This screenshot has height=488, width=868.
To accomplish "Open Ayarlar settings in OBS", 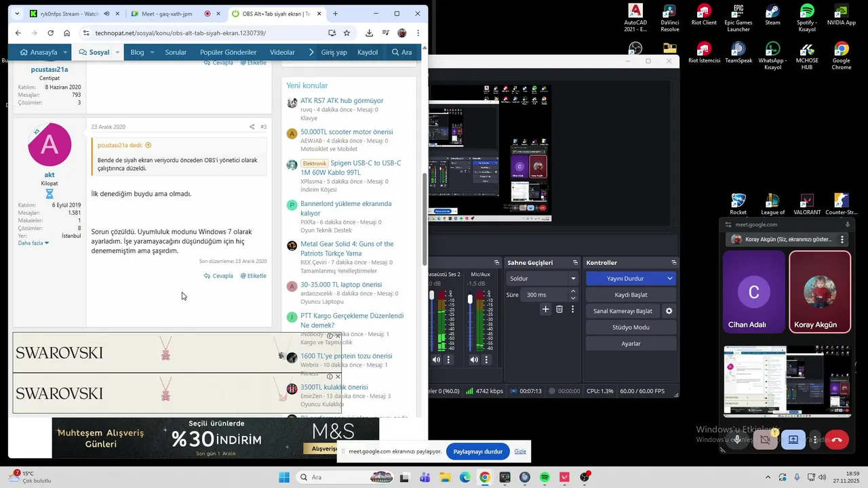I will (631, 344).
